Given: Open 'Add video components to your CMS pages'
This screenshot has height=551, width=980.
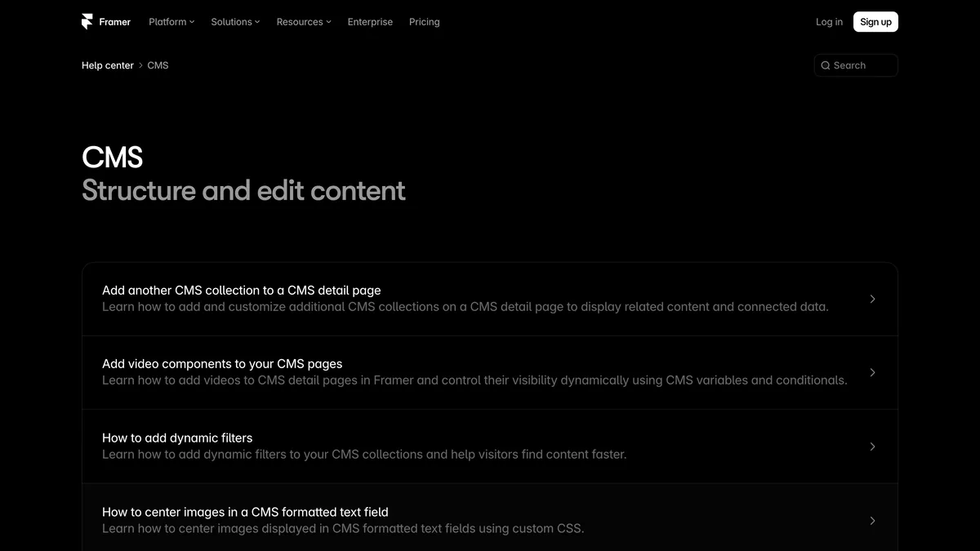Looking at the screenshot, I should click(490, 372).
